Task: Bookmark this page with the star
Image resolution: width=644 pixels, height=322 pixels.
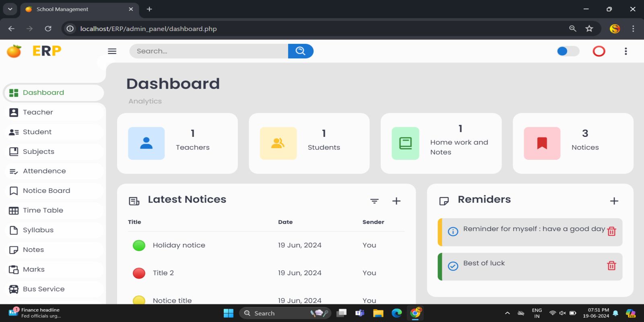Action: click(x=589, y=29)
